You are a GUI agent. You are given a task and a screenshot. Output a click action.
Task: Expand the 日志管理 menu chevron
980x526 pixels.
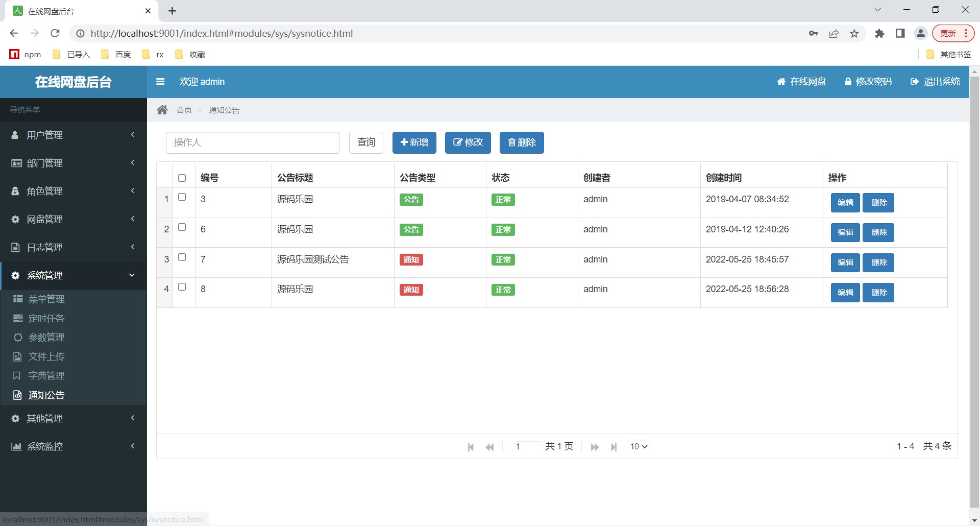coord(133,247)
